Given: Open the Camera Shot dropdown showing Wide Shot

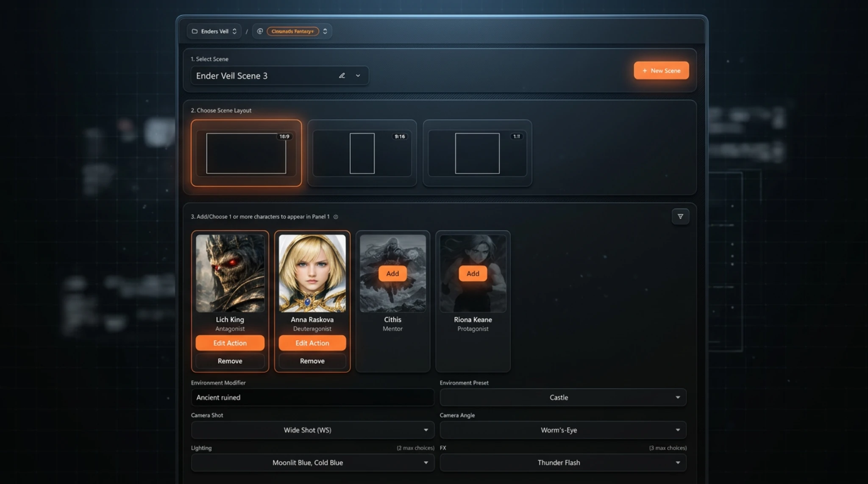Looking at the screenshot, I should click(x=312, y=430).
